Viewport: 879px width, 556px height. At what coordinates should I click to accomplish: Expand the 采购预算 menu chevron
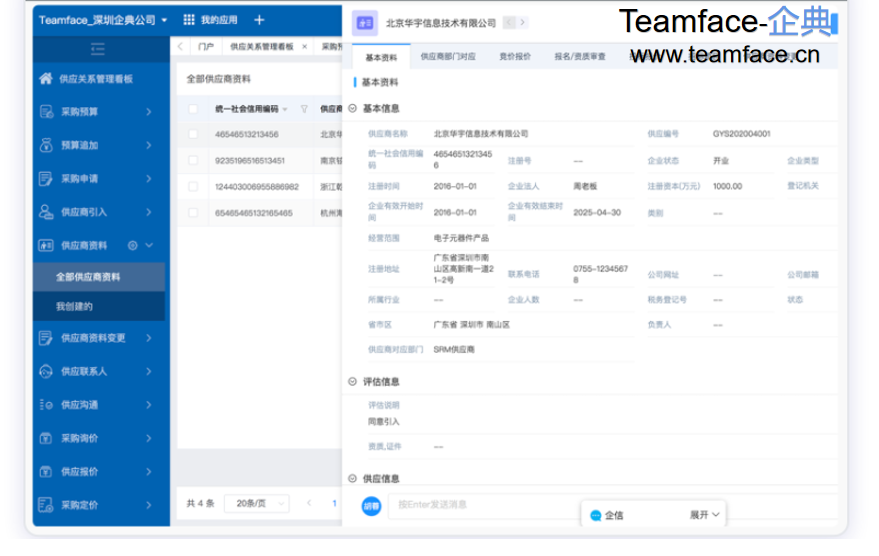click(x=149, y=112)
